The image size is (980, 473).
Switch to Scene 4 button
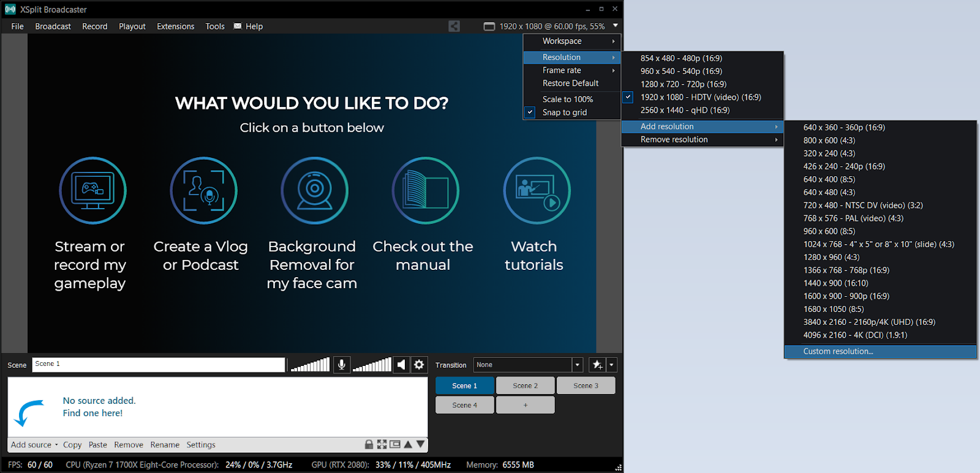pyautogui.click(x=464, y=405)
